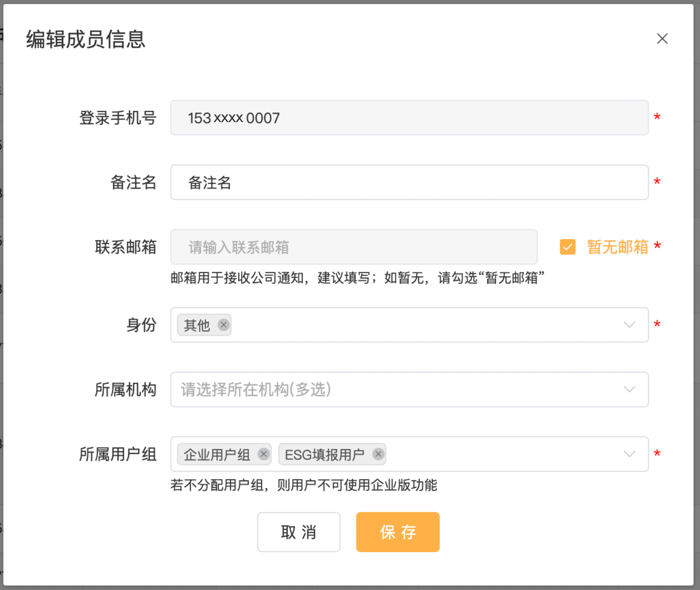This screenshot has height=590, width=700.
Task: Click the 企业用户组 tag label
Action: tap(216, 455)
